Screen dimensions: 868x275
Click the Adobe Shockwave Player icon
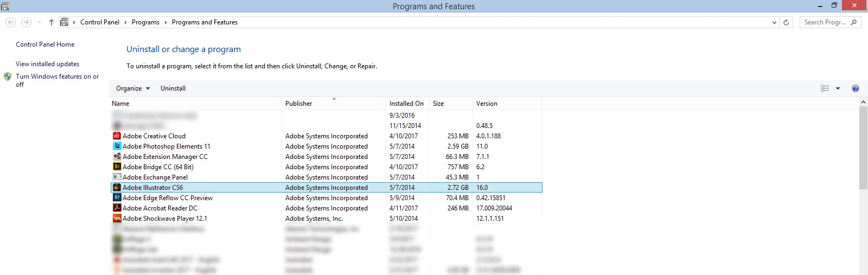[x=117, y=219]
